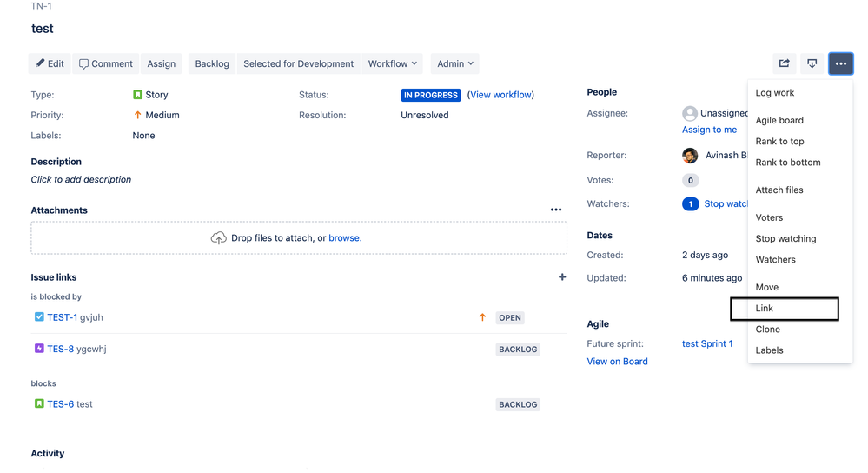The image size is (868, 473).
Task: Click the Updated time 6 minutes ago
Action: pyautogui.click(x=712, y=278)
